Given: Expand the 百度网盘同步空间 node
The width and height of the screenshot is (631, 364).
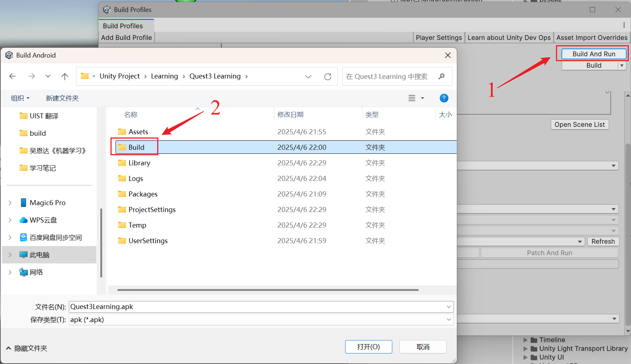Looking at the screenshot, I should (x=10, y=237).
